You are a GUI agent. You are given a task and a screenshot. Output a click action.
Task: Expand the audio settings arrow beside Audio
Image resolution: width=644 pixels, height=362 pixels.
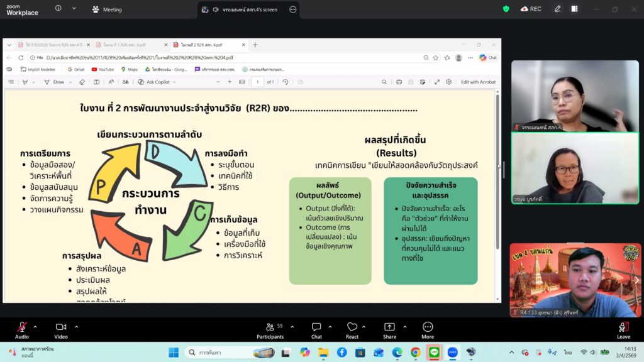click(35, 327)
